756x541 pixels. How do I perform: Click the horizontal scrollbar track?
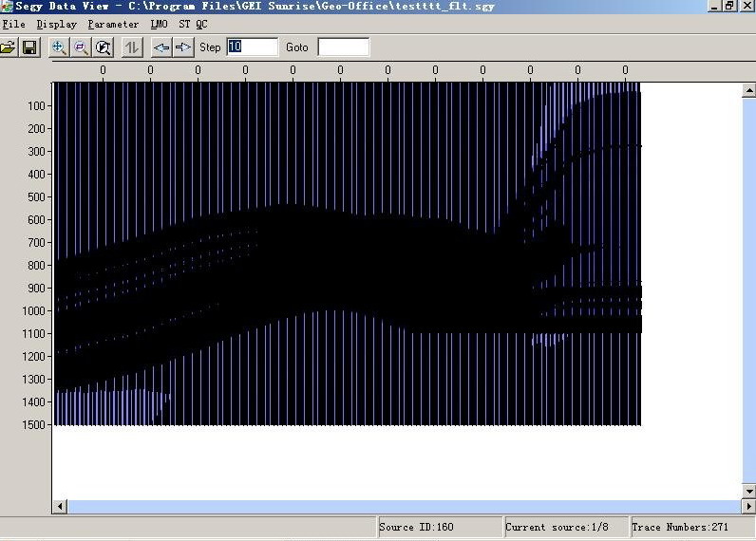pyautogui.click(x=405, y=506)
